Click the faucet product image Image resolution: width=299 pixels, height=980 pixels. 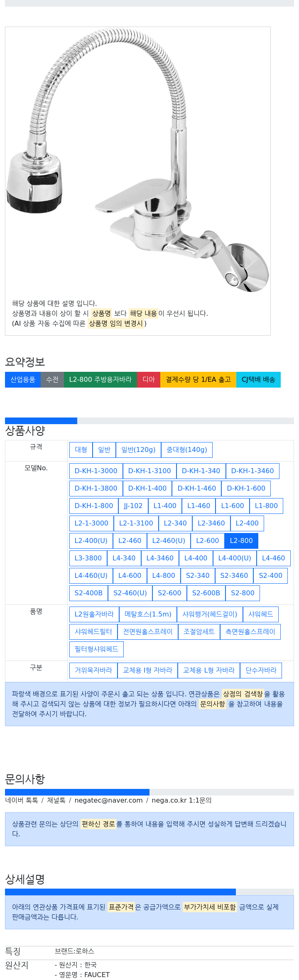(138, 160)
